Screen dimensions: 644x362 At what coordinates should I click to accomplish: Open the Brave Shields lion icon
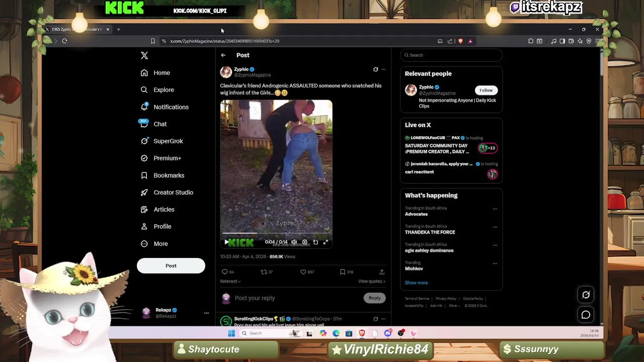[460, 41]
